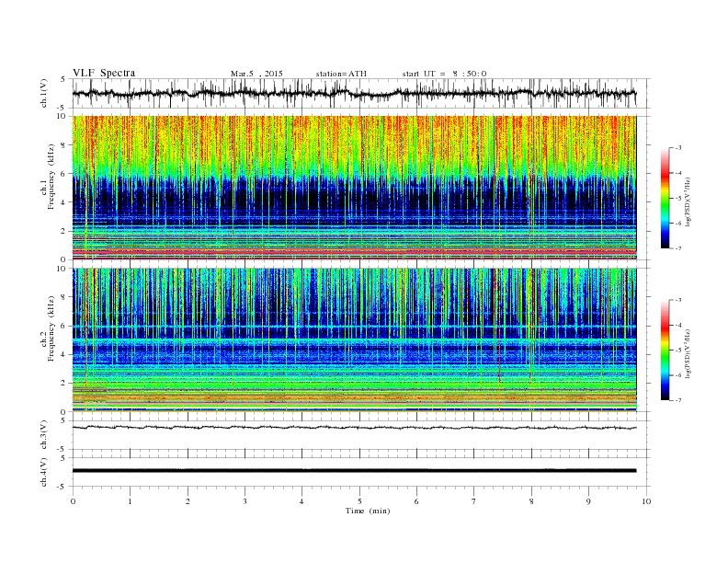Viewport: 728px width, 563px height.
Task: Click time axis tick label '10'
Action: (x=646, y=501)
